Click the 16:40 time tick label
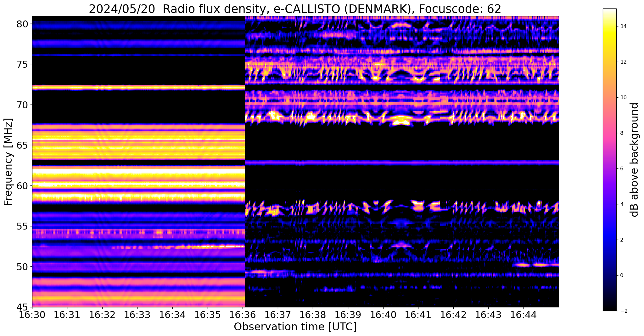The height and width of the screenshot is (336, 644). point(383,314)
